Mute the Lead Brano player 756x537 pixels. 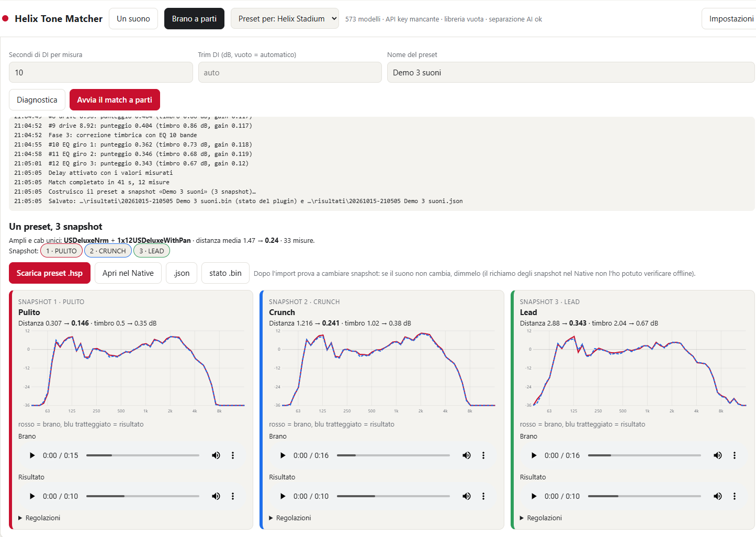[x=718, y=455]
